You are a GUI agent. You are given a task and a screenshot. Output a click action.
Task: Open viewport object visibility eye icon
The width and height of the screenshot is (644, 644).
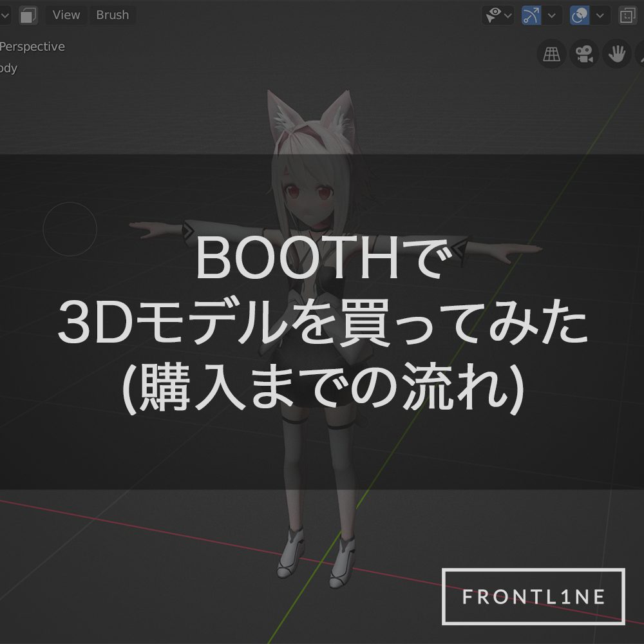pyautogui.click(x=493, y=15)
